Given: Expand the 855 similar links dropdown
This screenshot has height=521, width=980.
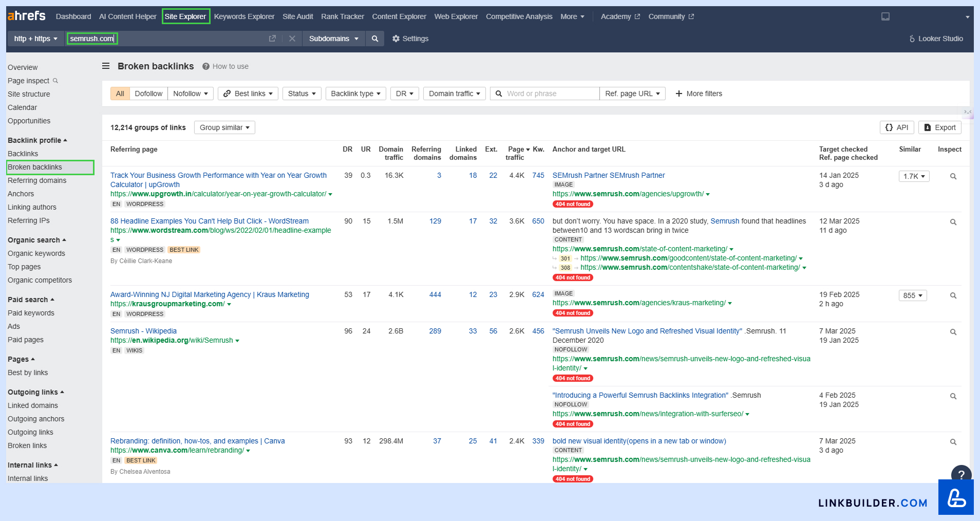Looking at the screenshot, I should (x=913, y=295).
